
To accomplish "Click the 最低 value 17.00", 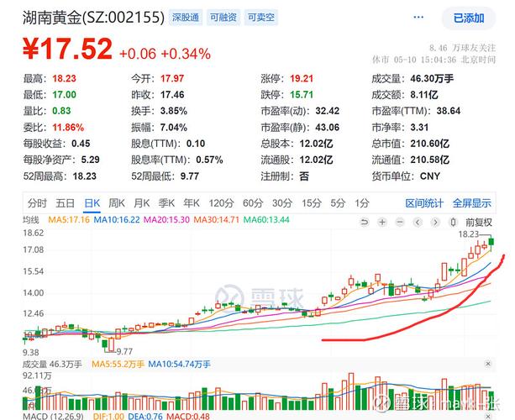I will (x=64, y=95).
